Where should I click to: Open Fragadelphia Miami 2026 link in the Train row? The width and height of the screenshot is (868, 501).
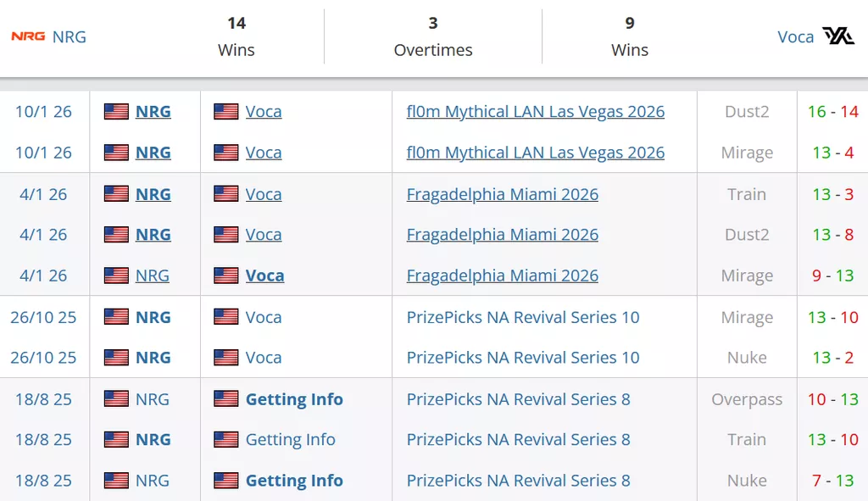[502, 194]
